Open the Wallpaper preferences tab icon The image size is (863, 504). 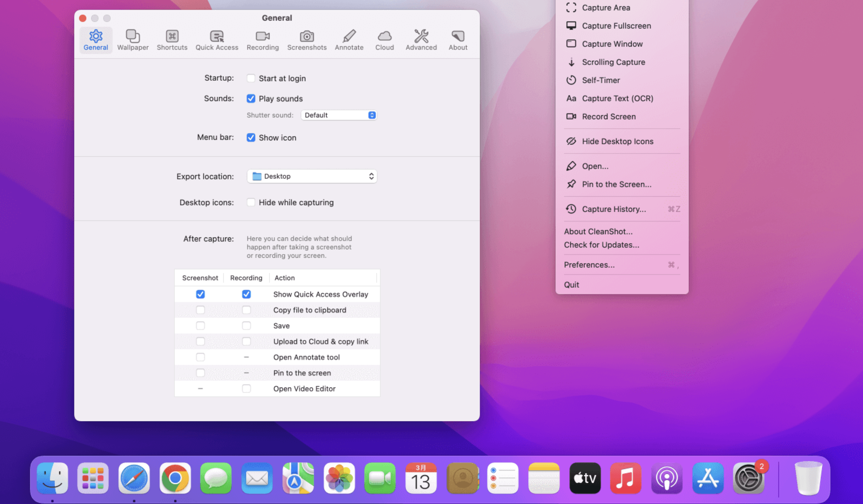[x=132, y=39]
